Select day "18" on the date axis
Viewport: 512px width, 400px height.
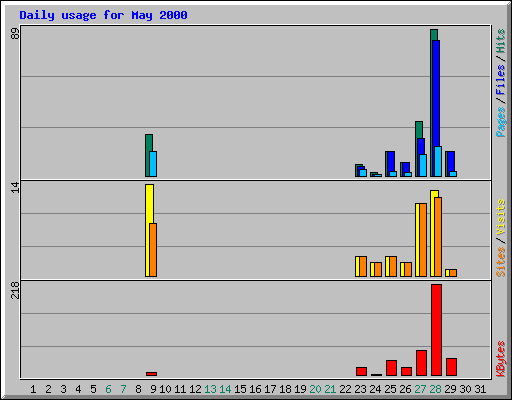point(285,389)
